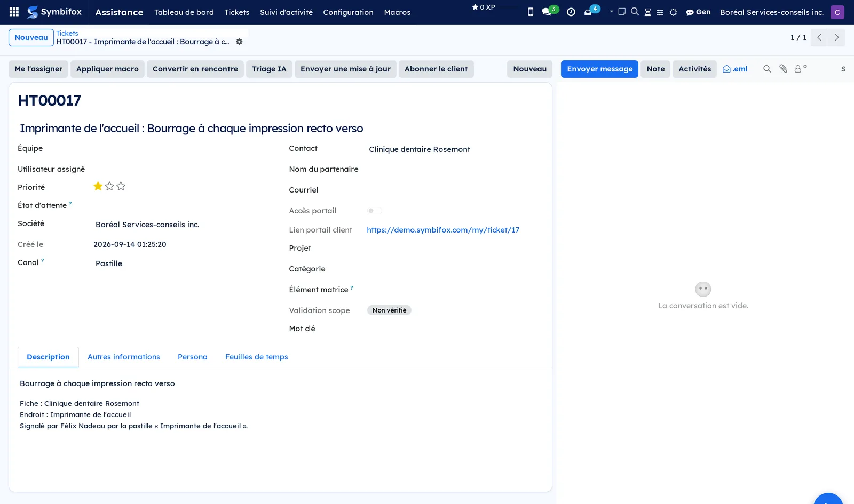Click the 1 / 1 pager counter
854x504 pixels.
pyautogui.click(x=798, y=37)
